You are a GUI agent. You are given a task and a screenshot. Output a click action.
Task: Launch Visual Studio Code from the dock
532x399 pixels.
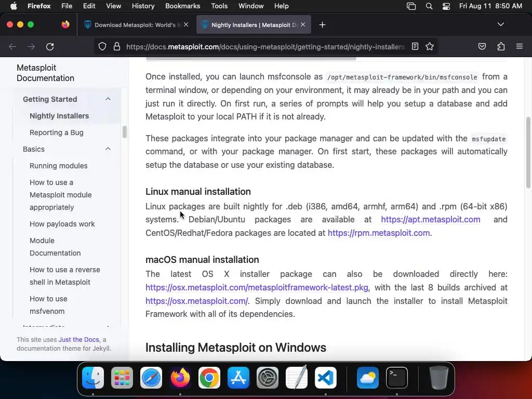point(326,377)
